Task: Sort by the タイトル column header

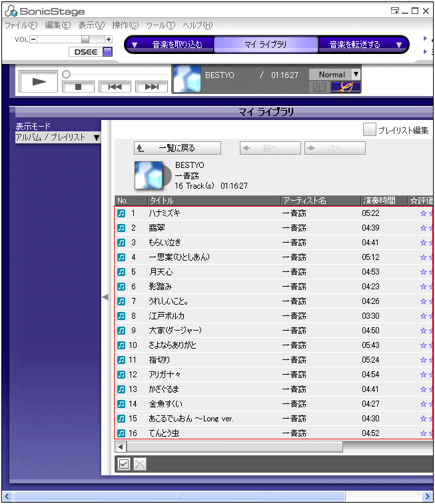Action: tap(214, 201)
